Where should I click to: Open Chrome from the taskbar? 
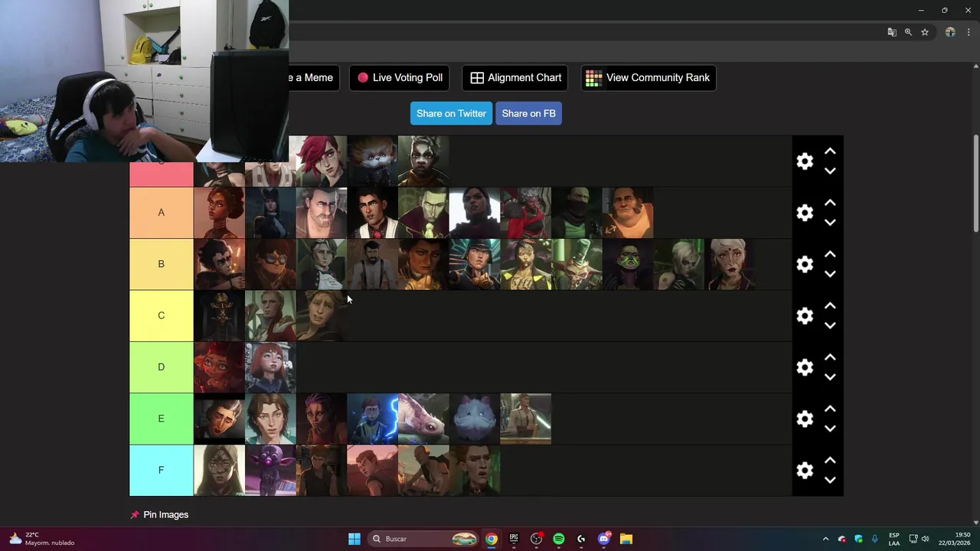point(492,539)
